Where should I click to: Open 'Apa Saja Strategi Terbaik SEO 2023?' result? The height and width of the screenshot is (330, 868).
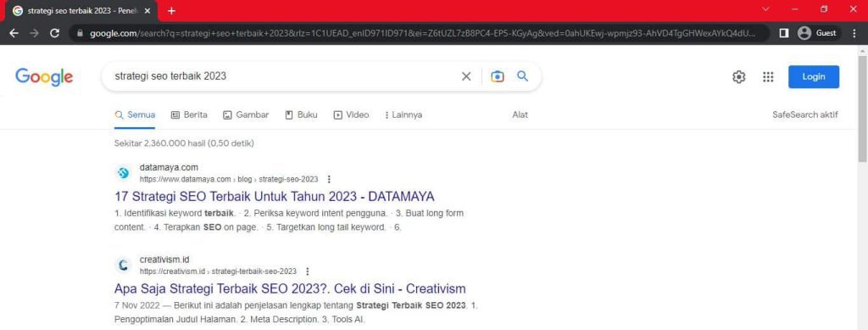coord(290,288)
